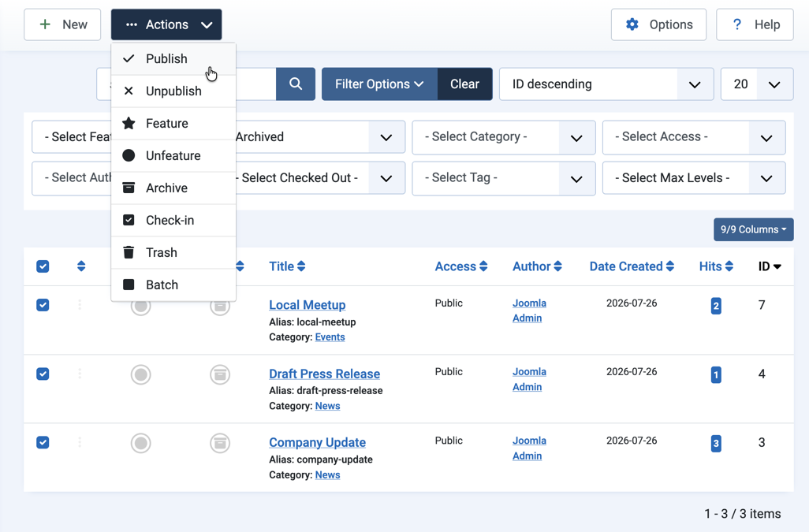
Task: Toggle the select-all checkbox in table header
Action: pyautogui.click(x=43, y=266)
